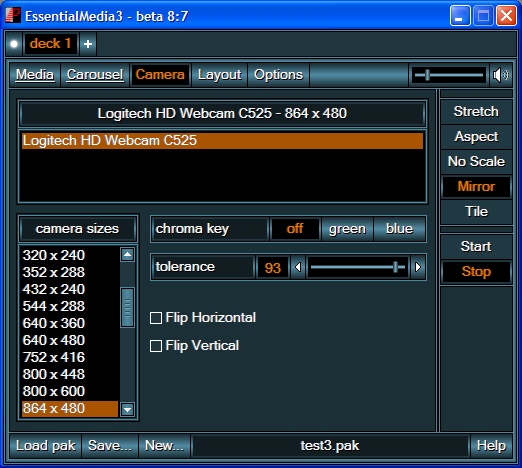
Task: Click the Start camera button
Action: pyautogui.click(x=476, y=247)
